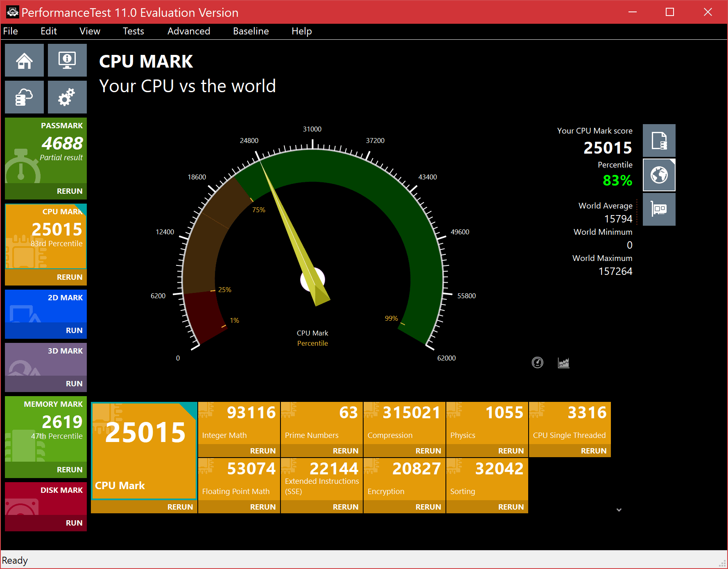Image resolution: width=728 pixels, height=569 pixels.
Task: Click the hardware card comparison icon
Action: (659, 209)
